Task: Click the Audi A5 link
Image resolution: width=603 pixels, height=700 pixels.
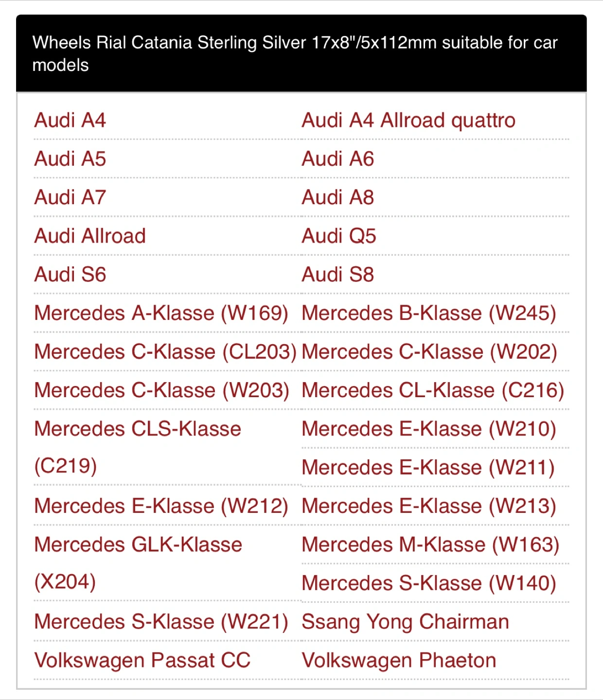Action: pos(70,159)
